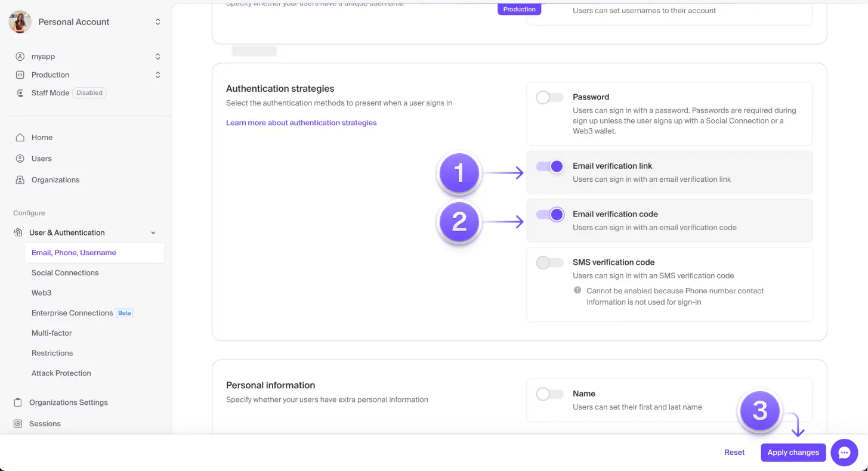Select the Users icon in sidebar

click(x=20, y=159)
